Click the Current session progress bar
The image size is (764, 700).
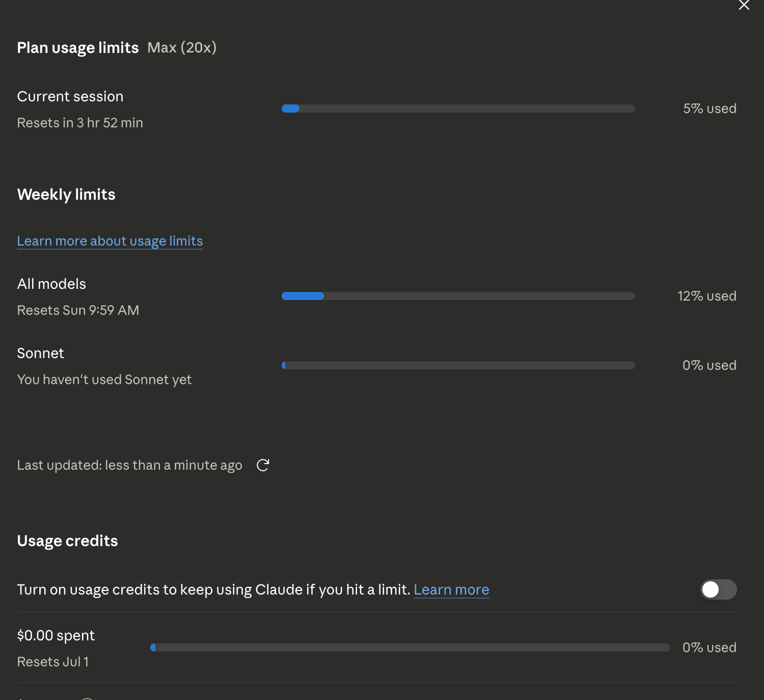(x=458, y=109)
